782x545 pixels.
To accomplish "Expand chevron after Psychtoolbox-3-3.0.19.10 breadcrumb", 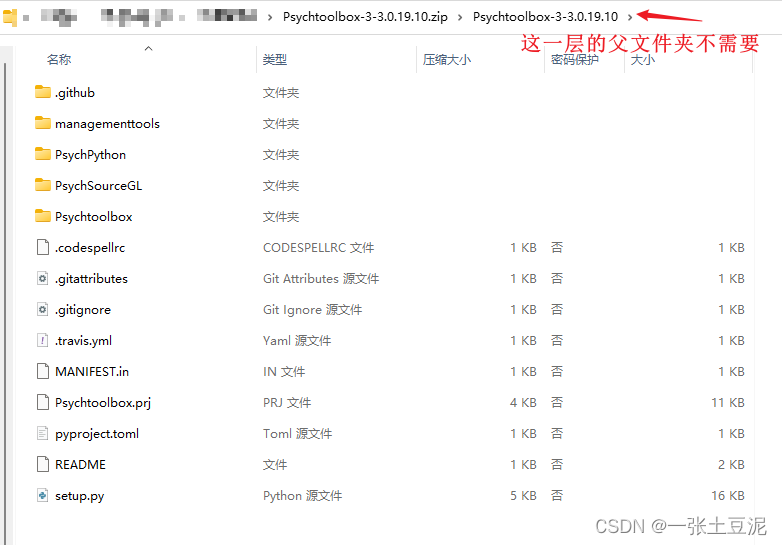I will tap(630, 17).
